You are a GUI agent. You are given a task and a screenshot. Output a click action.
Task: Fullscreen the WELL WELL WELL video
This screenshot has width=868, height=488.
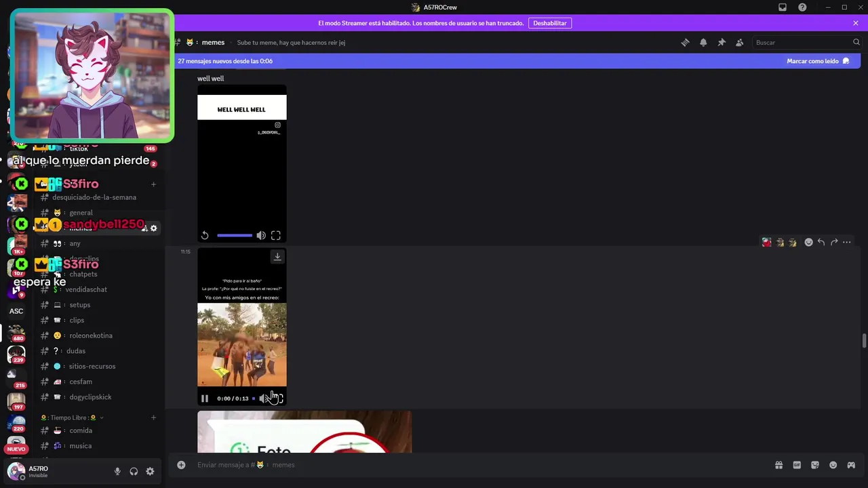[x=276, y=235]
